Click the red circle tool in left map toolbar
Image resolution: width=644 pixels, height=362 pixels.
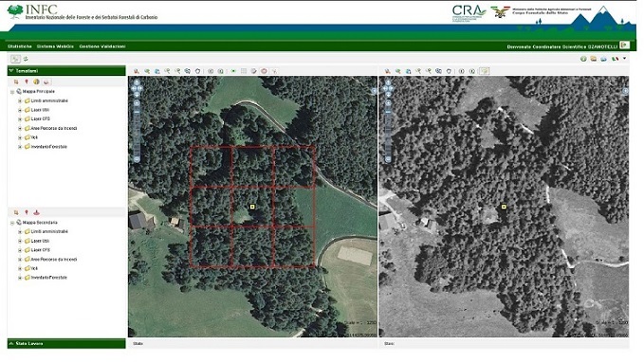[264, 71]
